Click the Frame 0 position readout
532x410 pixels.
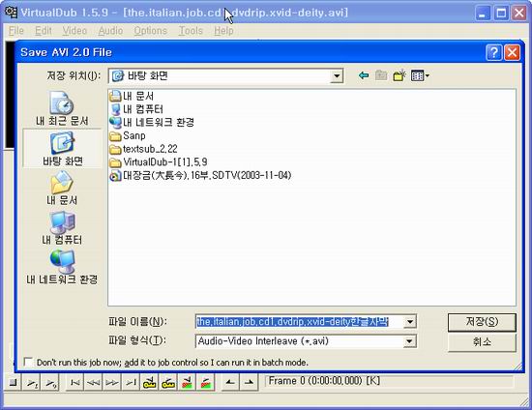[389, 381]
